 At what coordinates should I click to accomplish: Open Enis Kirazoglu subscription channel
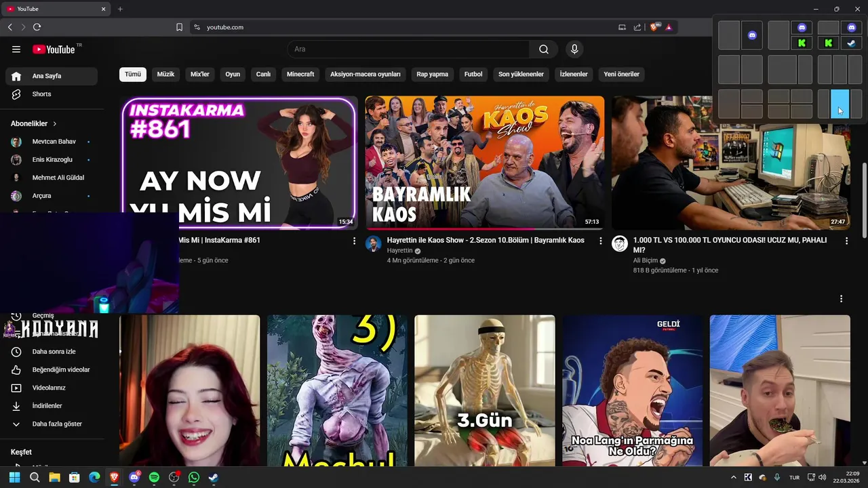[x=52, y=160]
